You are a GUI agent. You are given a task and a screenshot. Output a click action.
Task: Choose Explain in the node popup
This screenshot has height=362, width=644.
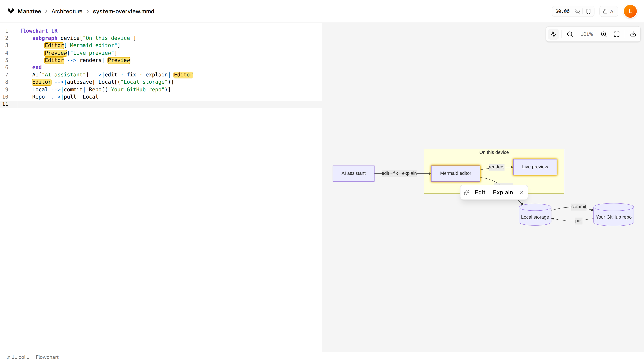(503, 192)
